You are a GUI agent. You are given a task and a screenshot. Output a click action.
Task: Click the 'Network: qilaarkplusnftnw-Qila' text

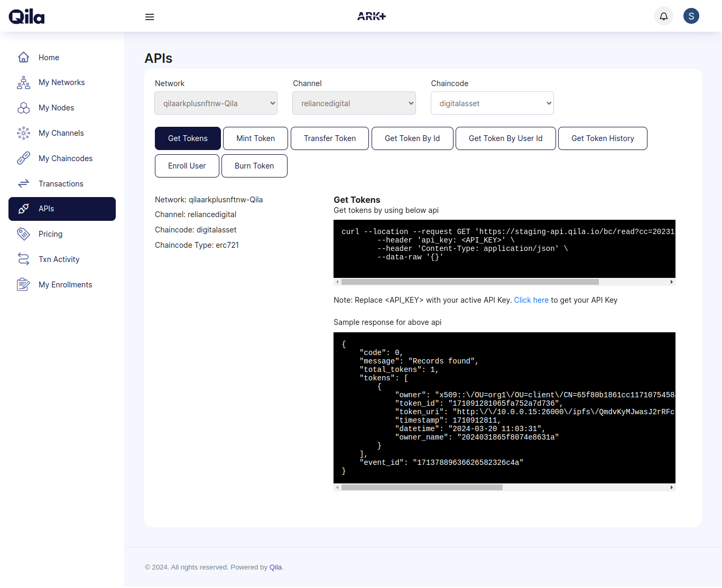point(209,200)
